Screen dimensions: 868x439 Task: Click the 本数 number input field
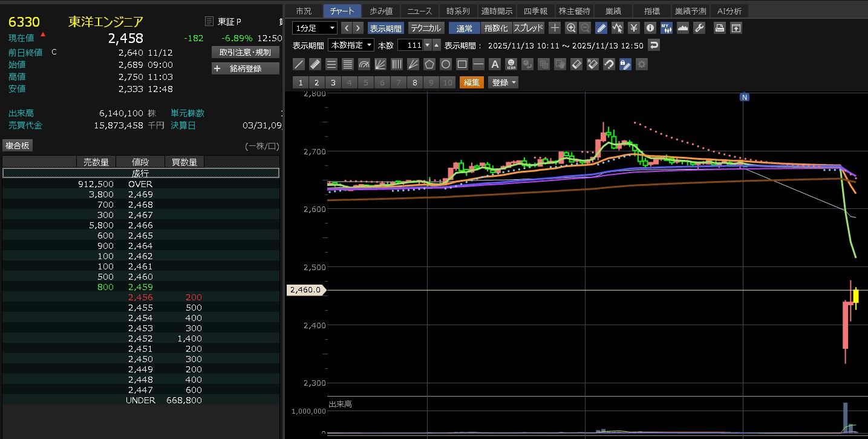(410, 45)
